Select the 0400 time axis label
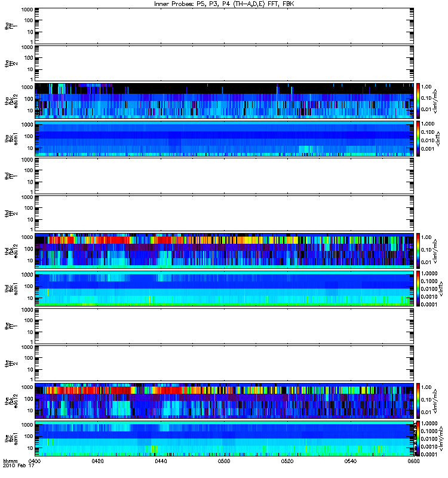Viewport: 448px width, 478px height. (x=35, y=461)
